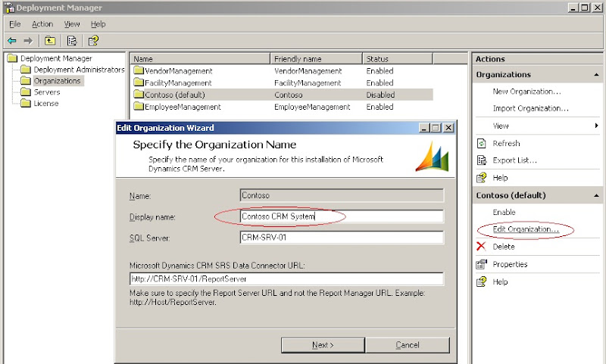606x364 pixels.
Task: Choose New Organization action
Action: [x=526, y=92]
